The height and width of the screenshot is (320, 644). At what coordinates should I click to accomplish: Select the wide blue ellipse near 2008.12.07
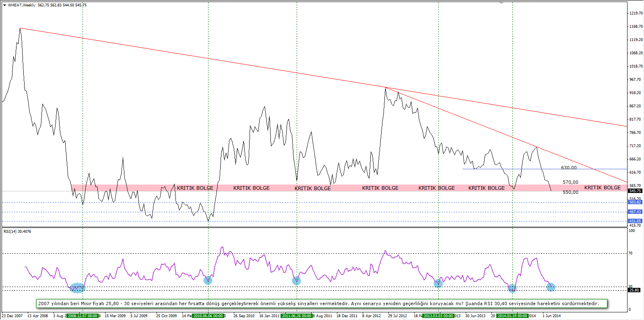pyautogui.click(x=77, y=287)
